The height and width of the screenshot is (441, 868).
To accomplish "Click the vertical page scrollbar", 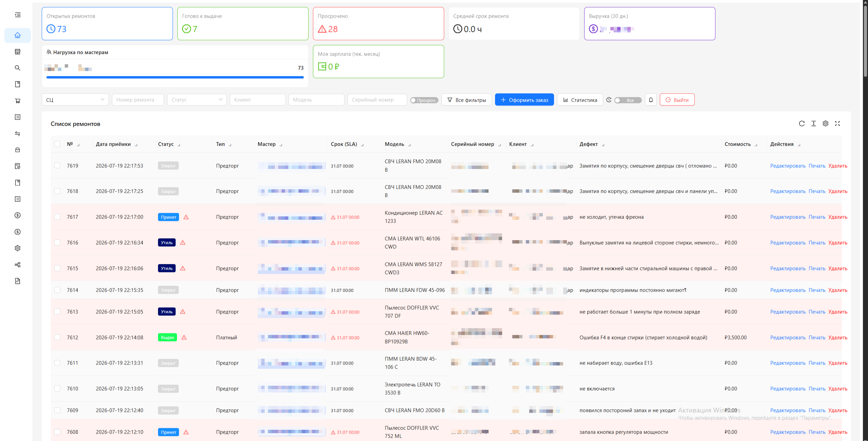I will click(865, 41).
